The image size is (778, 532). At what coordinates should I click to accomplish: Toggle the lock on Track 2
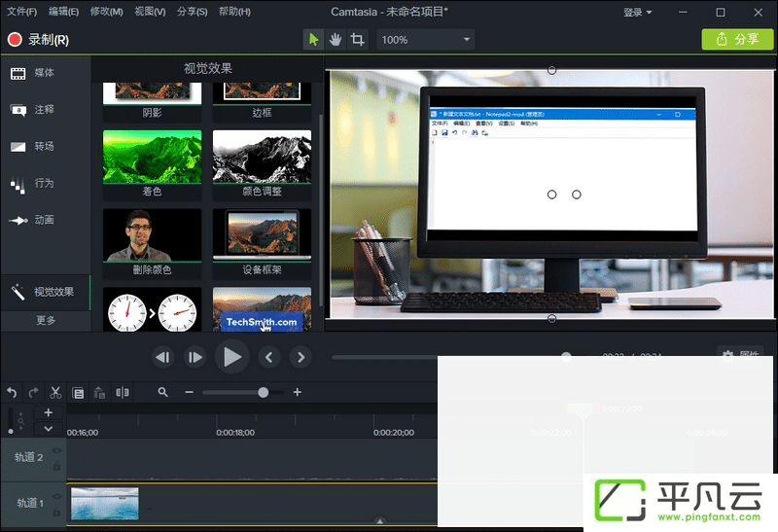[x=57, y=466]
